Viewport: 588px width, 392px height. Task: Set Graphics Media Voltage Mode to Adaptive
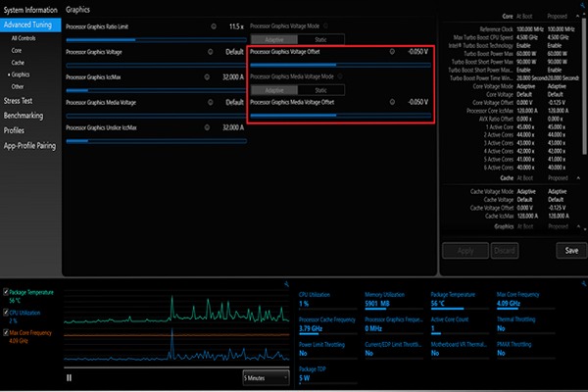point(274,90)
